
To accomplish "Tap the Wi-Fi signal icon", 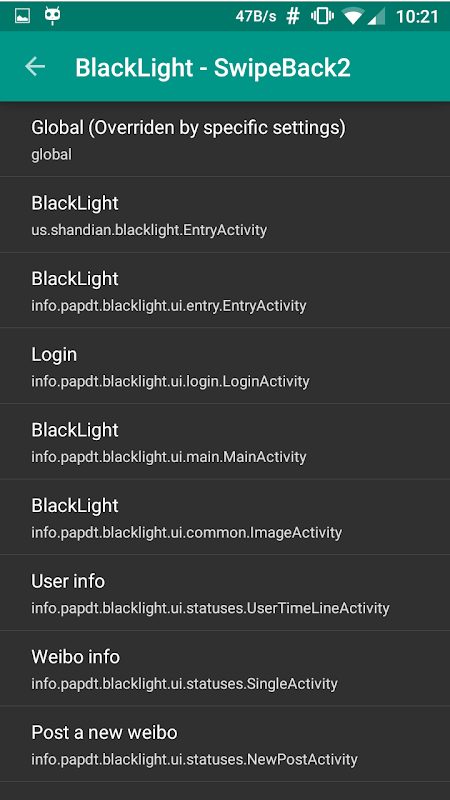I will point(353,16).
